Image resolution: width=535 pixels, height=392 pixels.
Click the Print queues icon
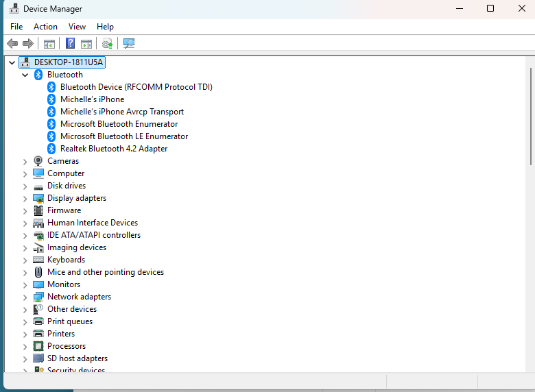pos(38,321)
